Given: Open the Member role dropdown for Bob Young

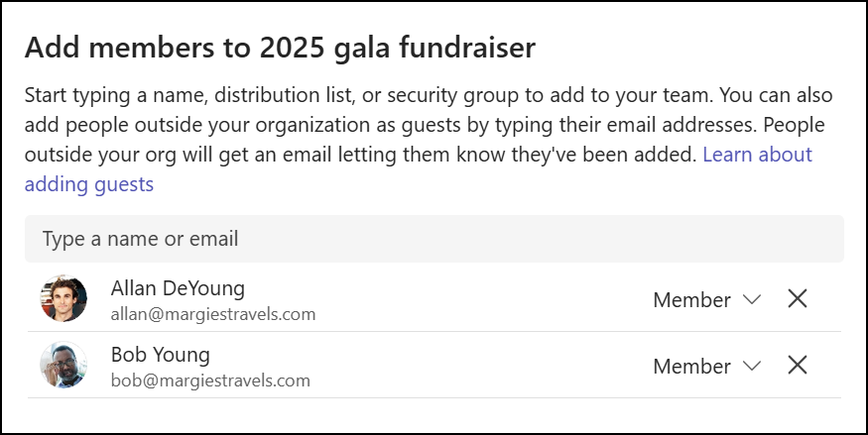Looking at the screenshot, I should [x=705, y=367].
